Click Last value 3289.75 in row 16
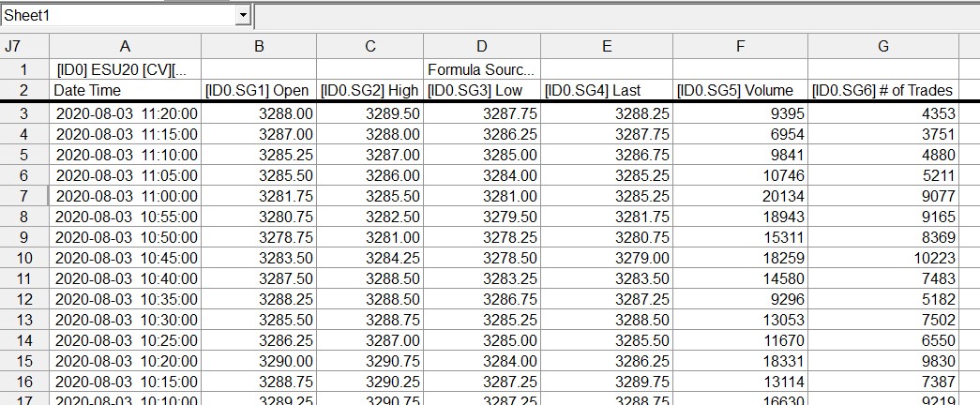980x405 pixels. click(607, 382)
